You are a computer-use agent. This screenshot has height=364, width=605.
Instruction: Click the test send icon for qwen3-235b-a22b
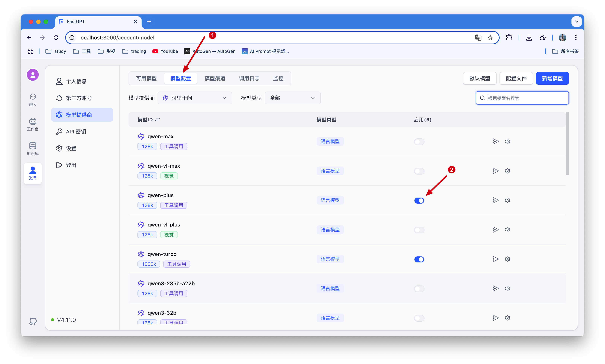click(495, 289)
